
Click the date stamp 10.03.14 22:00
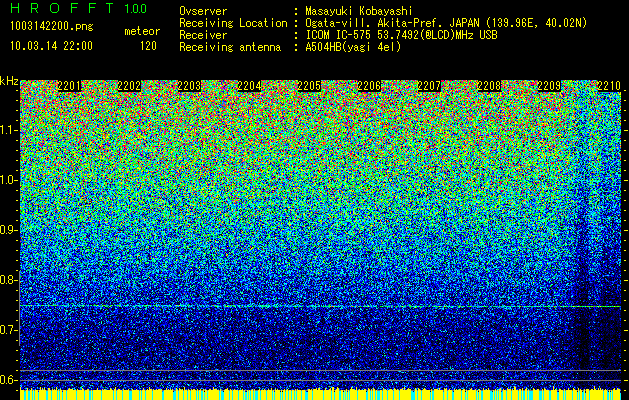51,46
